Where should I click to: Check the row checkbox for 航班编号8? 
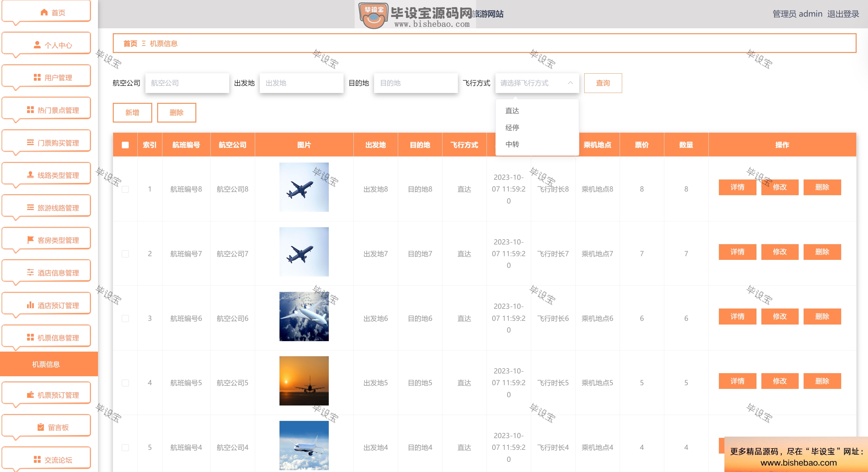[x=125, y=189]
